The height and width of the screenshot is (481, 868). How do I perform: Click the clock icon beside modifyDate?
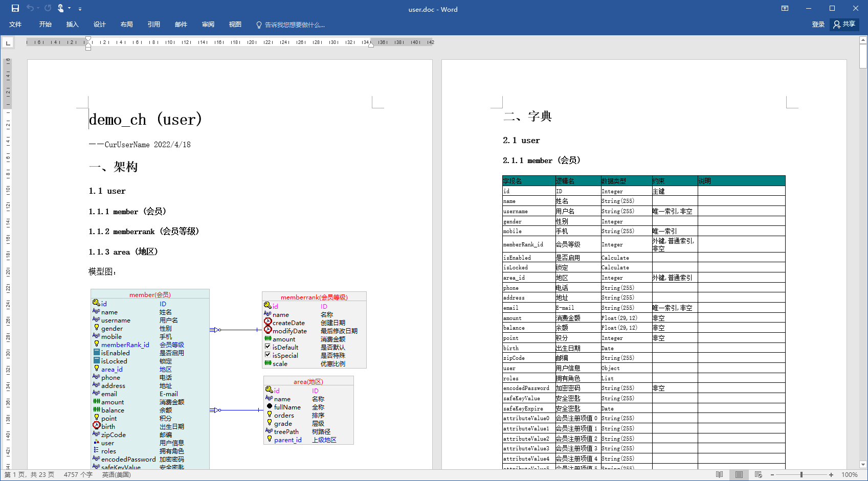pyautogui.click(x=268, y=330)
